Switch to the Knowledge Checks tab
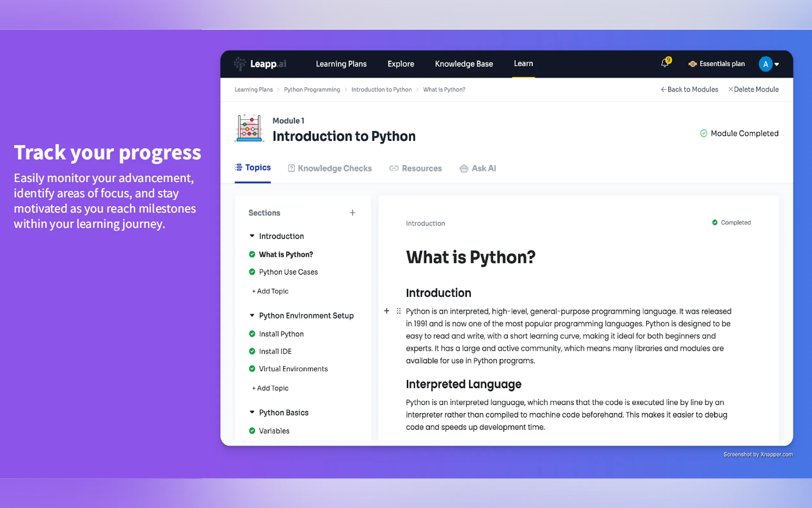The image size is (812, 508). [x=330, y=168]
